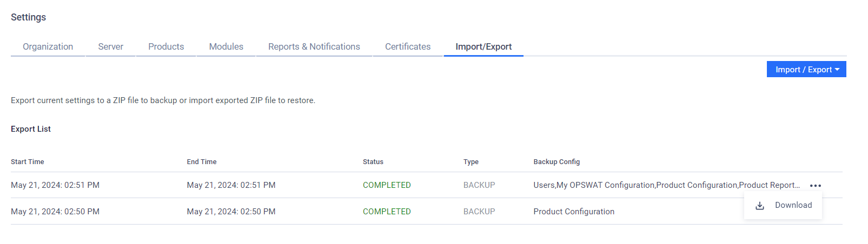Switch to the Organization tab

[48, 46]
